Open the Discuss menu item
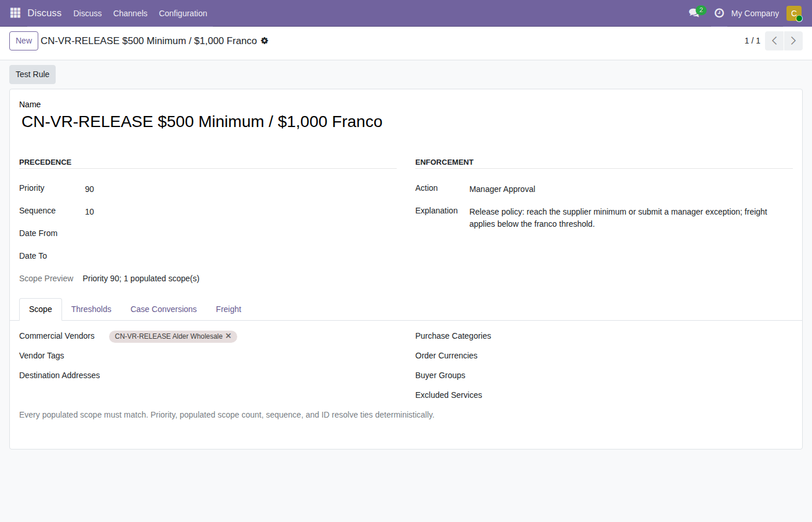 click(88, 13)
